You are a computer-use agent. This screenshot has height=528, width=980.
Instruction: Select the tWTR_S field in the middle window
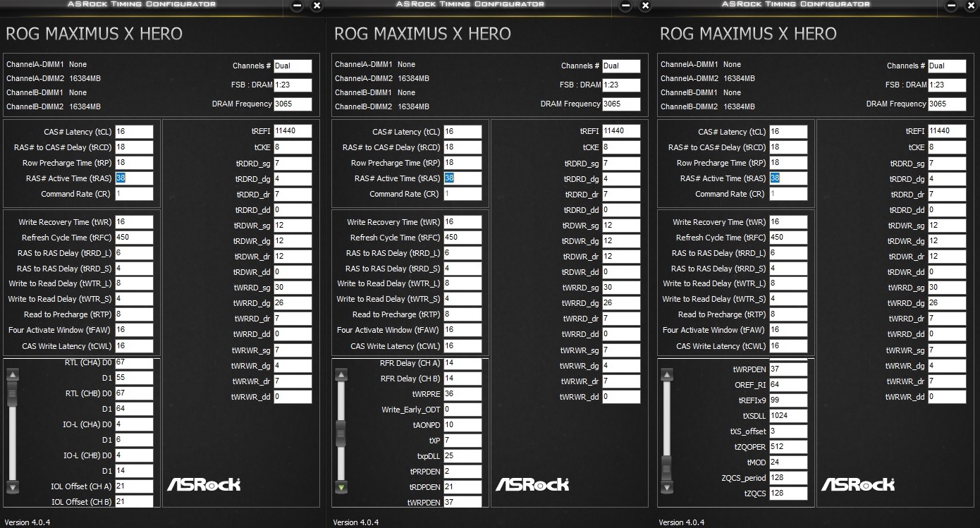click(463, 299)
